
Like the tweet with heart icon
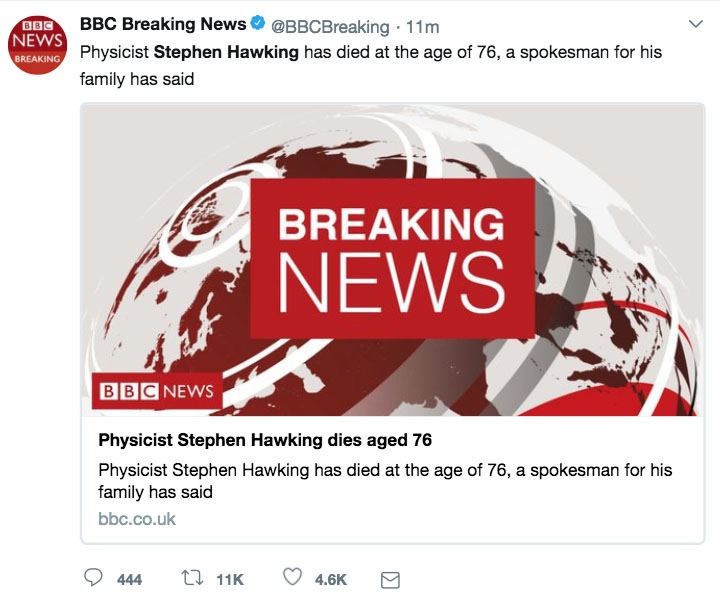[x=292, y=578]
